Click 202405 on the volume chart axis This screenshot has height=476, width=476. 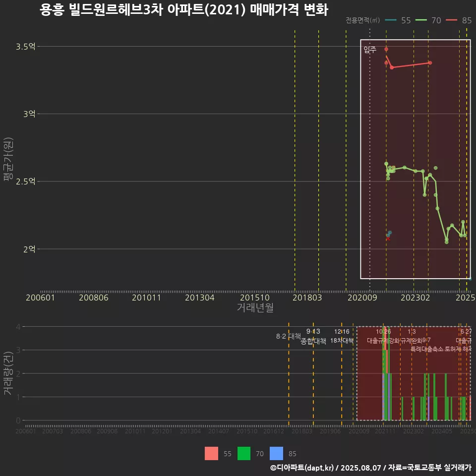(442, 431)
